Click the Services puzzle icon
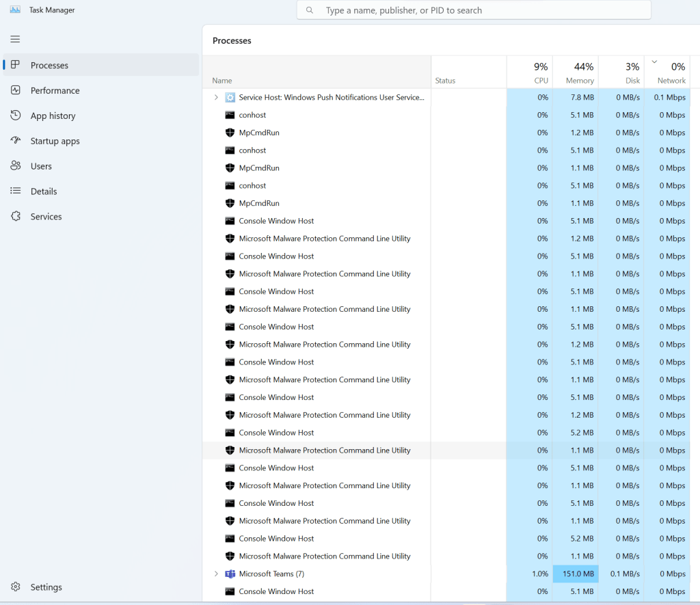This screenshot has width=700, height=605. [x=16, y=217]
